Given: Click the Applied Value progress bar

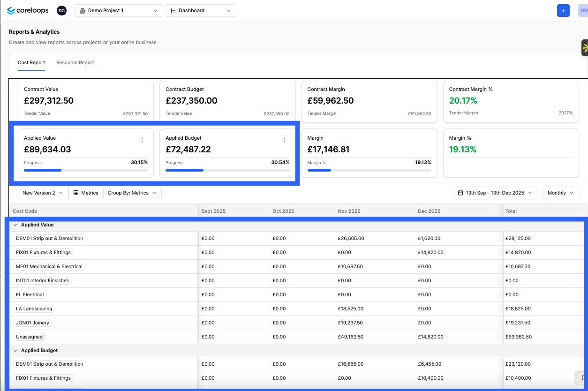Looking at the screenshot, I should pos(86,170).
